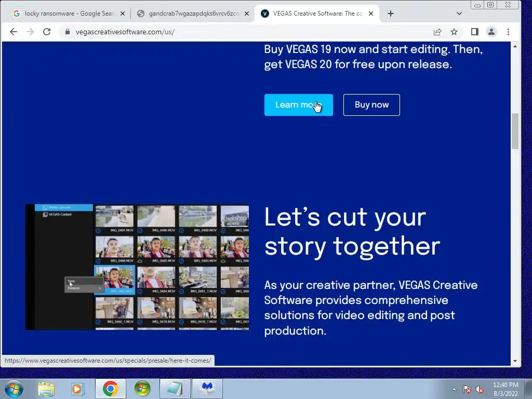Click the vertical scrollbar thumb
Screen dimensions: 532x399
pyautogui.click(x=515, y=131)
